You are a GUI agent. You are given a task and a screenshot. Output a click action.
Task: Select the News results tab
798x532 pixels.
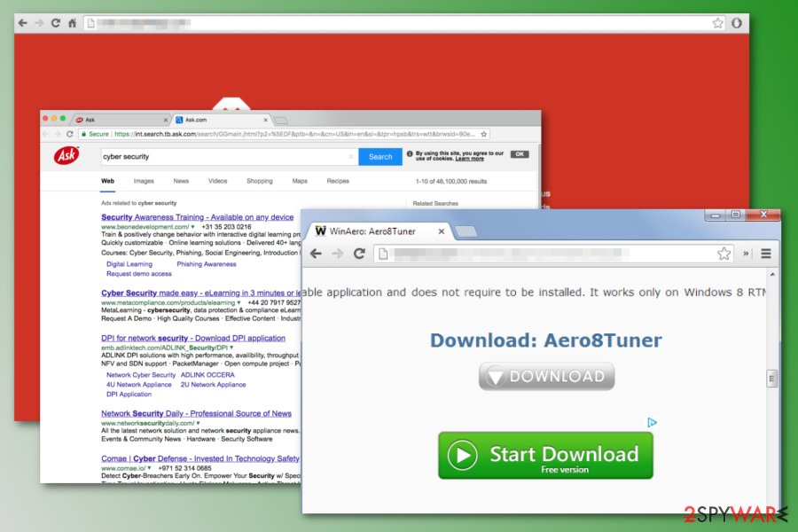coord(181,181)
